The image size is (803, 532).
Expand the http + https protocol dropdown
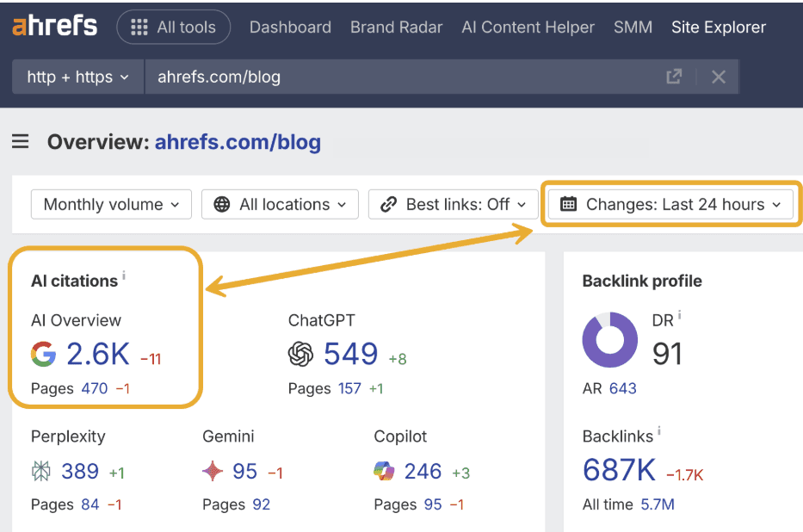tap(77, 77)
